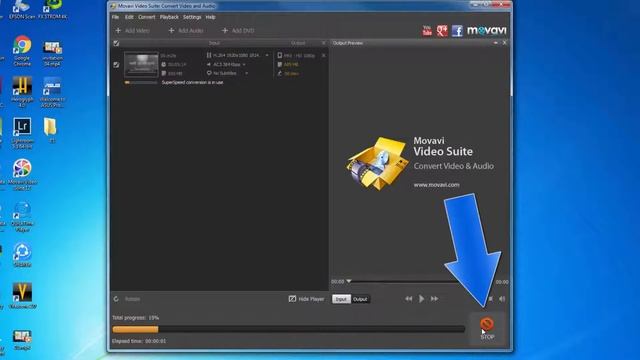Remove the file with the row's X icon
This screenshot has width=640, height=360.
click(324, 55)
